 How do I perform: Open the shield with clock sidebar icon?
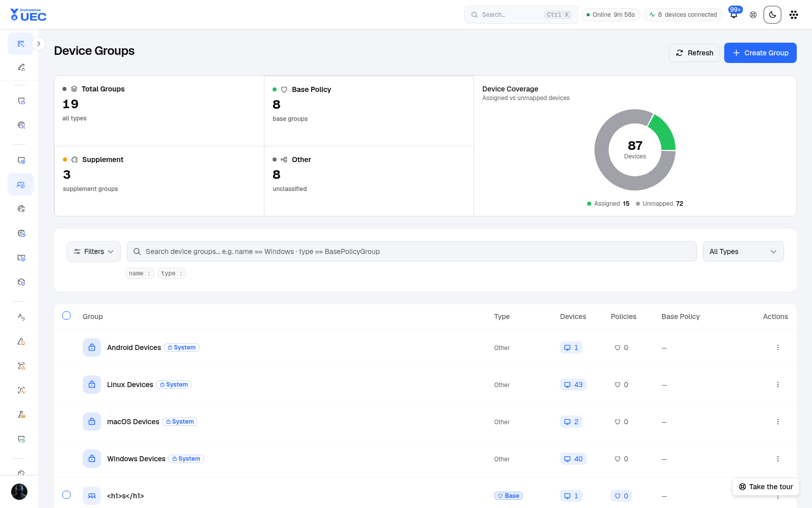[x=21, y=439]
